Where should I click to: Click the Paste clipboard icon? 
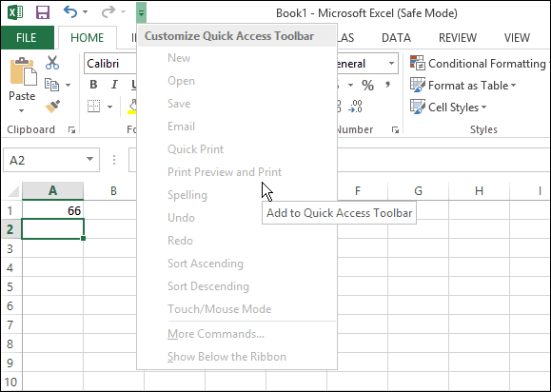click(23, 72)
